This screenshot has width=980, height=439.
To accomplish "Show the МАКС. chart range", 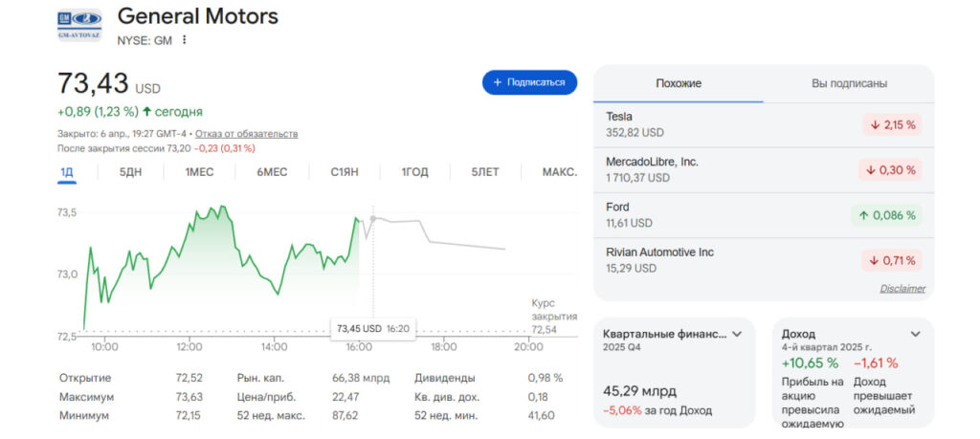I will [x=559, y=172].
